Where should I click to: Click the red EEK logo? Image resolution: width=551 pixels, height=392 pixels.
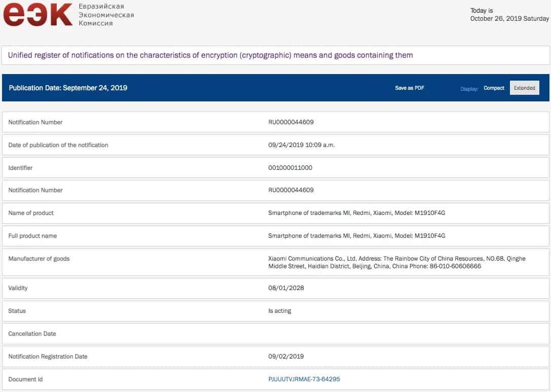click(38, 15)
